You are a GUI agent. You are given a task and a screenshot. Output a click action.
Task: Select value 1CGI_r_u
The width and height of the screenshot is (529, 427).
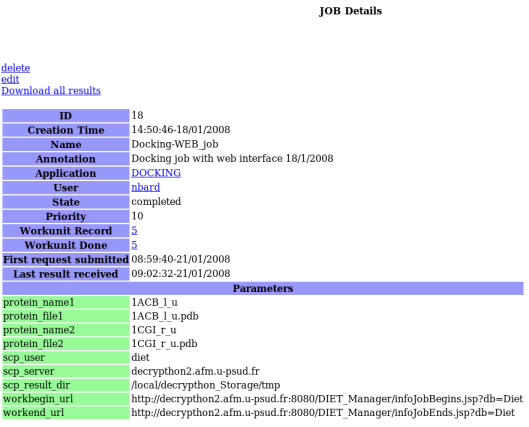point(154,330)
